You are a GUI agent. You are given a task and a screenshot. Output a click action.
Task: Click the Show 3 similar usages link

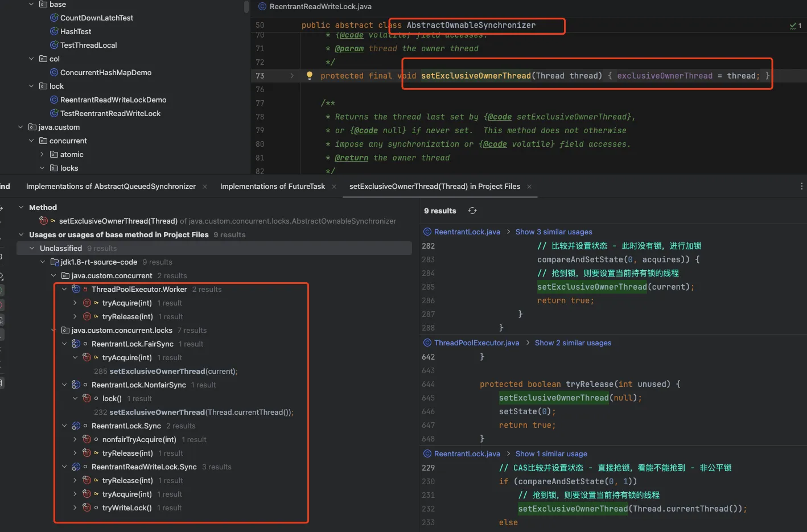click(554, 232)
